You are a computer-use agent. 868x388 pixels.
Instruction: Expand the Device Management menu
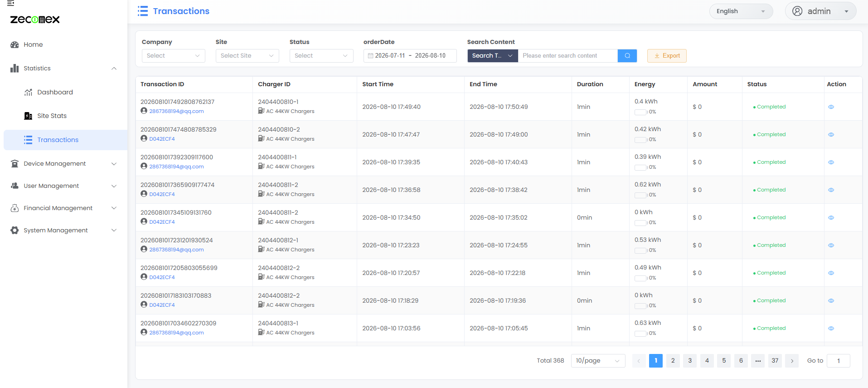[x=63, y=164]
